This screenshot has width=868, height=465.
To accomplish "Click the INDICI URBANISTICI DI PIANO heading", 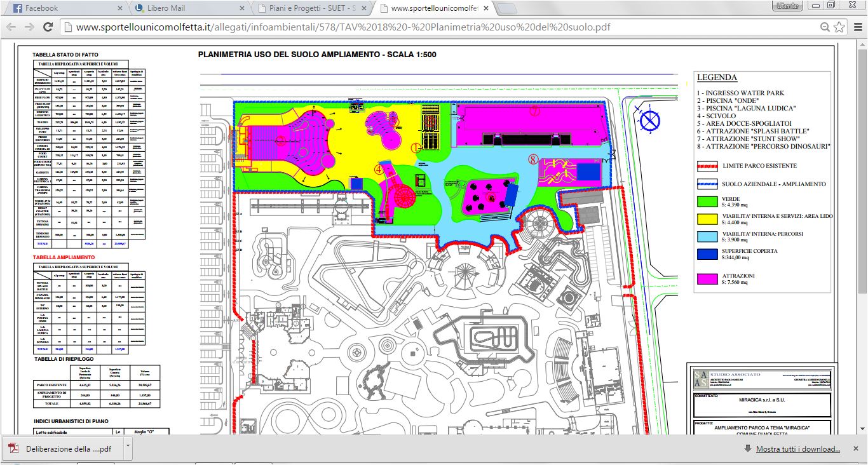I will 71,421.
